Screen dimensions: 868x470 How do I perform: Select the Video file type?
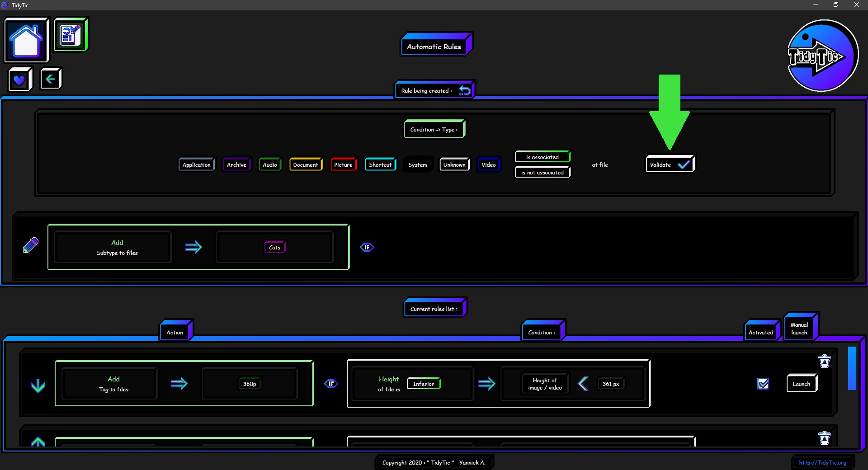(489, 164)
